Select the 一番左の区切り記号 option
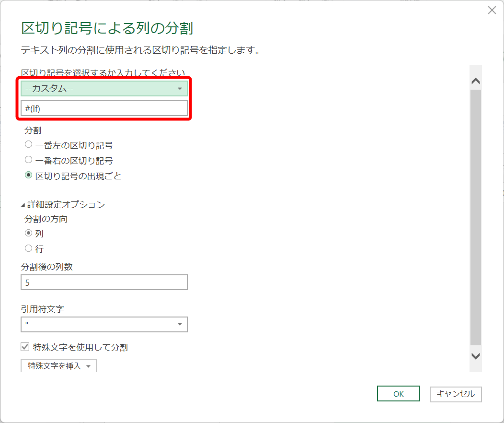Screen dimensions: 504x423 point(28,145)
